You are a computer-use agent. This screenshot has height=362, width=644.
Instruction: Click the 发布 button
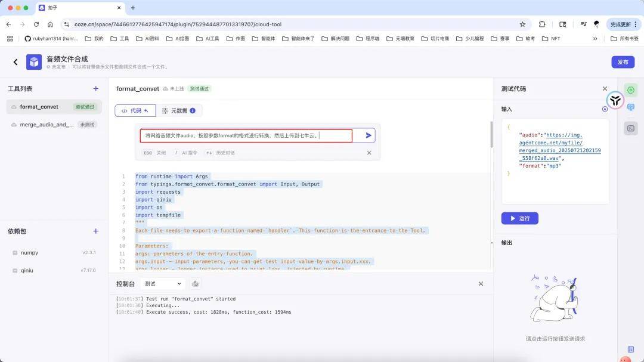click(x=623, y=62)
